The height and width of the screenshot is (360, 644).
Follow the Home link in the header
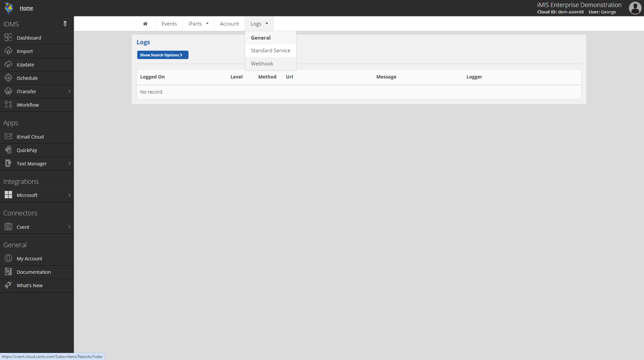(x=26, y=8)
